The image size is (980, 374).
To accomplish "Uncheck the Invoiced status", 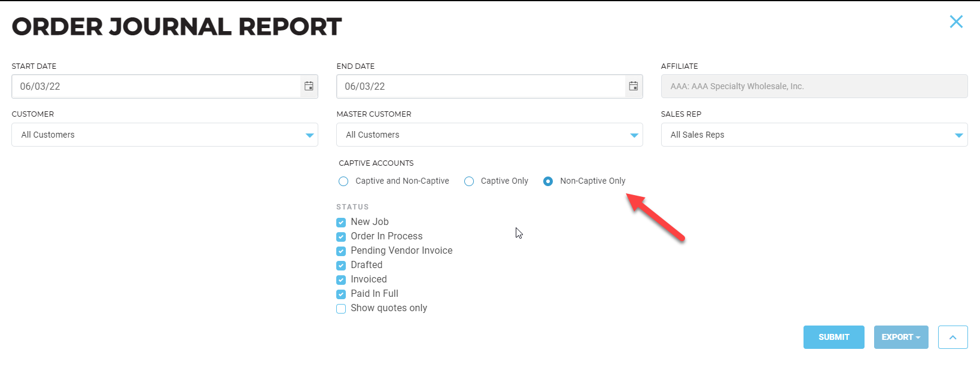I will pyautogui.click(x=340, y=279).
